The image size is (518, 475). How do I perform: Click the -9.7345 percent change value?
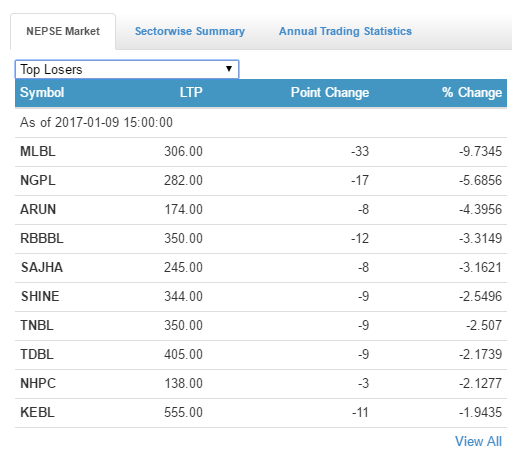pyautogui.click(x=480, y=151)
